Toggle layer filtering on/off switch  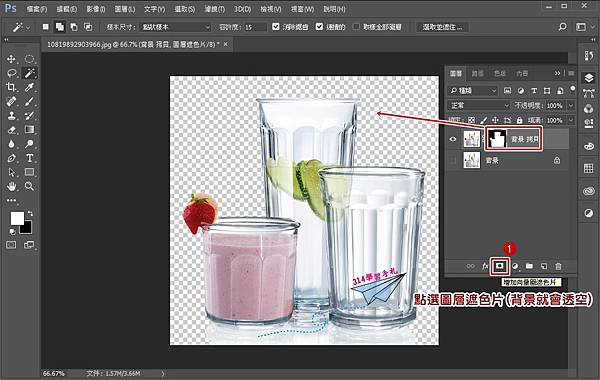pyautogui.click(x=572, y=89)
